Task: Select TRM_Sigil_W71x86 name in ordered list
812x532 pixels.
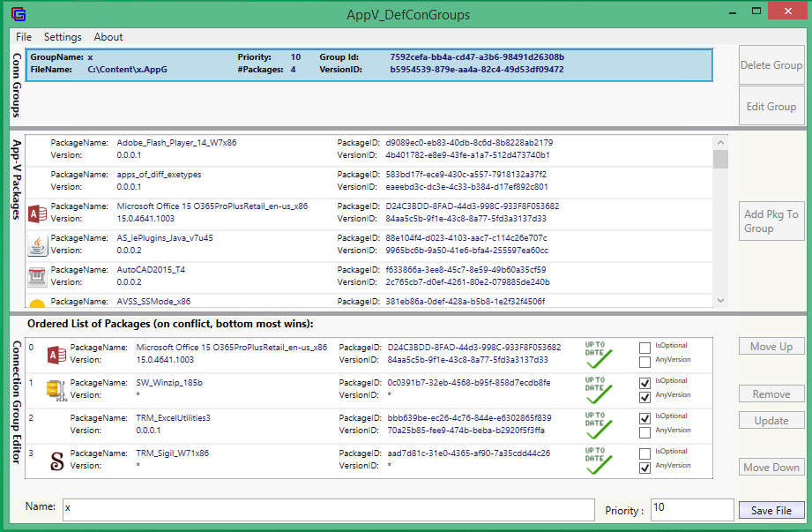Action: coord(173,453)
